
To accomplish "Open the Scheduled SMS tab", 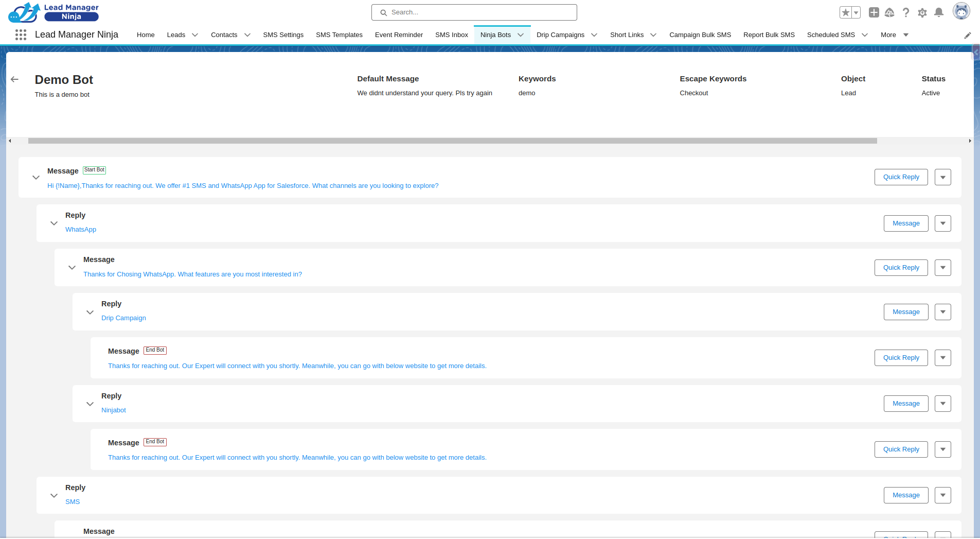I will (x=831, y=35).
